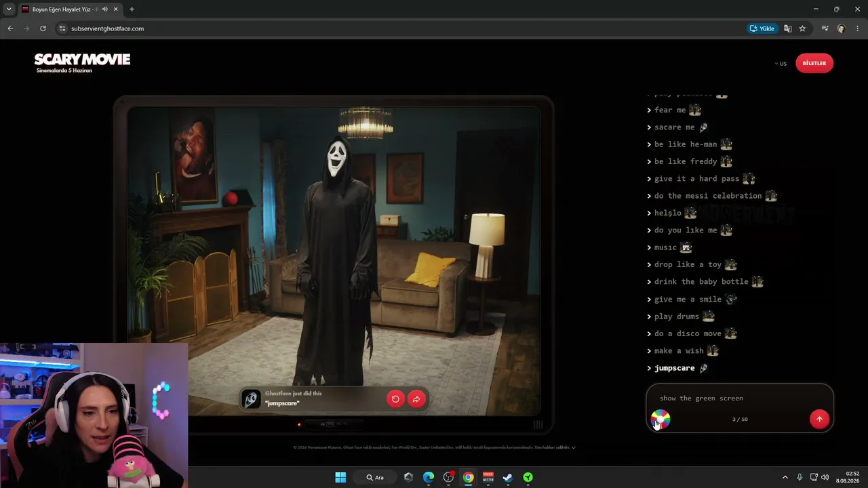
Task: Open the BİLETLER tickets button
Action: [x=814, y=63]
